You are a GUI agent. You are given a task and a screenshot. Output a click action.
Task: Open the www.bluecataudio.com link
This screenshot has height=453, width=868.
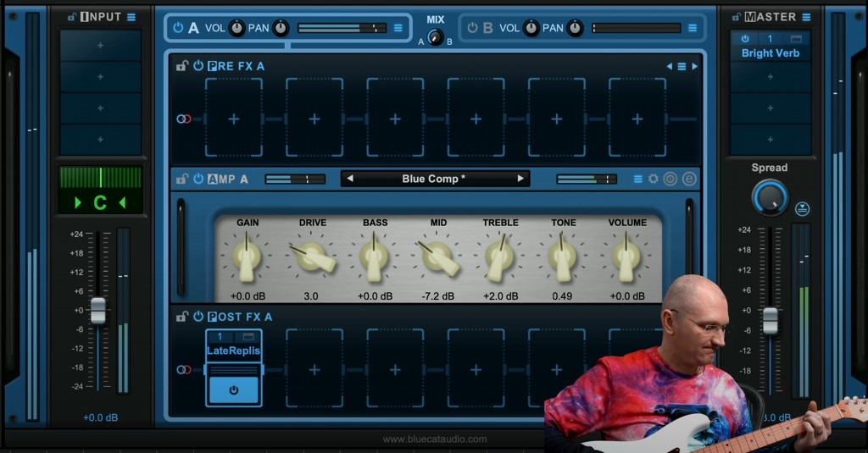435,439
